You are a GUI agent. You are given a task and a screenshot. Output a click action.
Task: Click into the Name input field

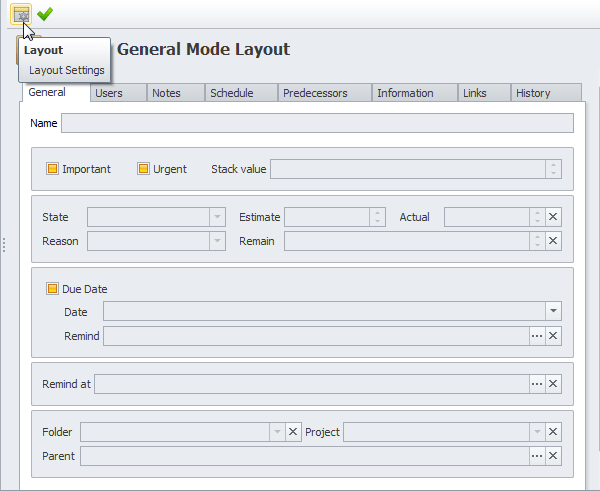tap(317, 123)
